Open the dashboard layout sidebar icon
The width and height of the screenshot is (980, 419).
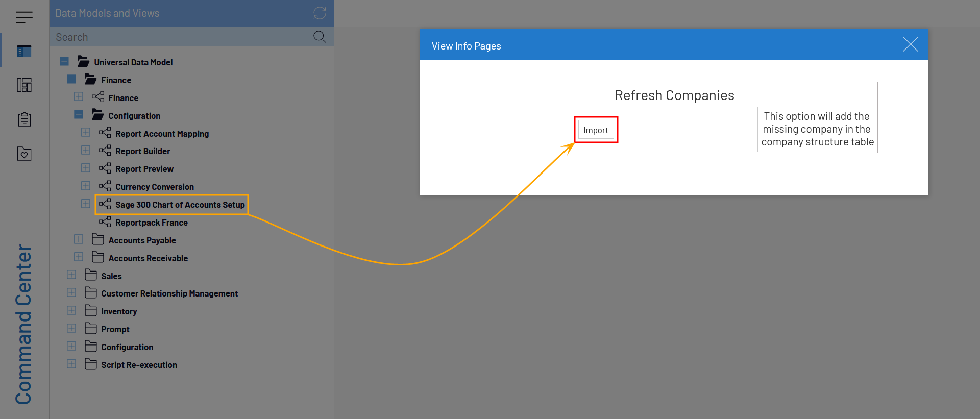(24, 85)
